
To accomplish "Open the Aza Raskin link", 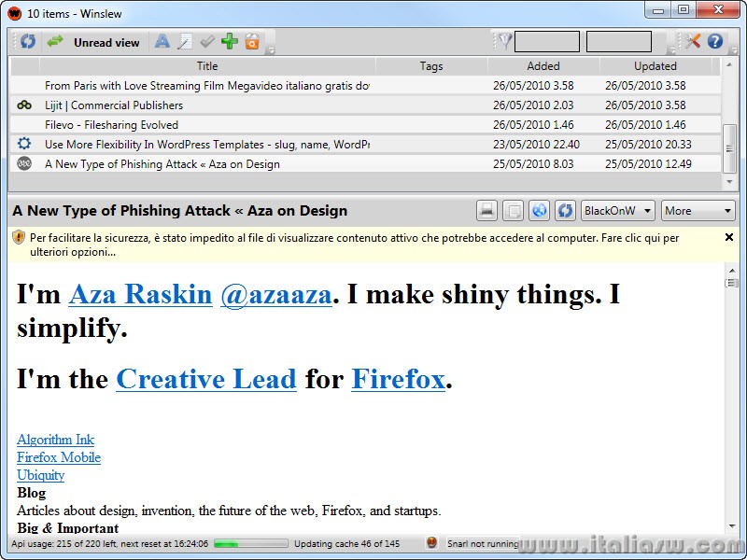I will pyautogui.click(x=140, y=294).
